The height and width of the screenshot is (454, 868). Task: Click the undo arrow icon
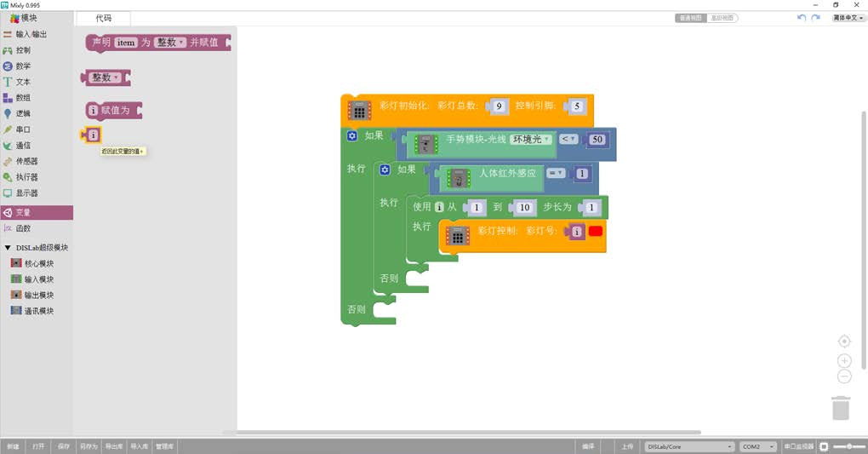pyautogui.click(x=802, y=18)
